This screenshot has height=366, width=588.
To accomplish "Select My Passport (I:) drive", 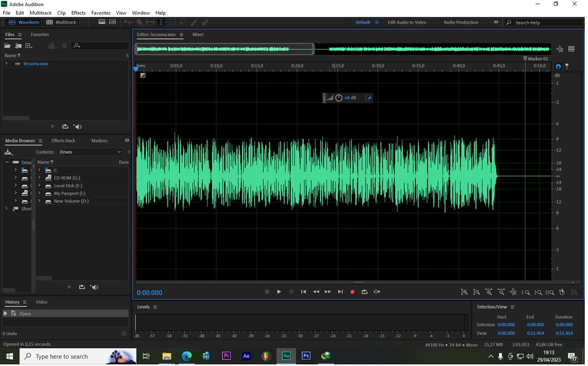I will [69, 193].
